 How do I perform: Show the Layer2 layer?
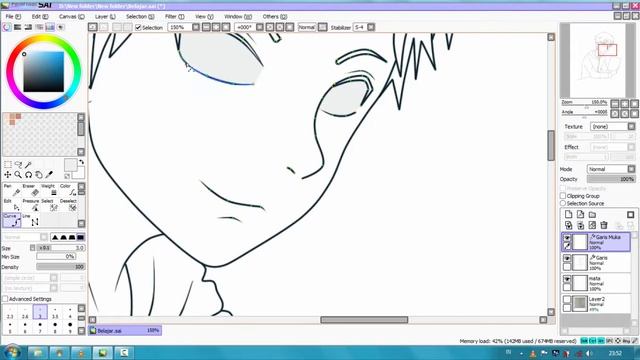(567, 300)
